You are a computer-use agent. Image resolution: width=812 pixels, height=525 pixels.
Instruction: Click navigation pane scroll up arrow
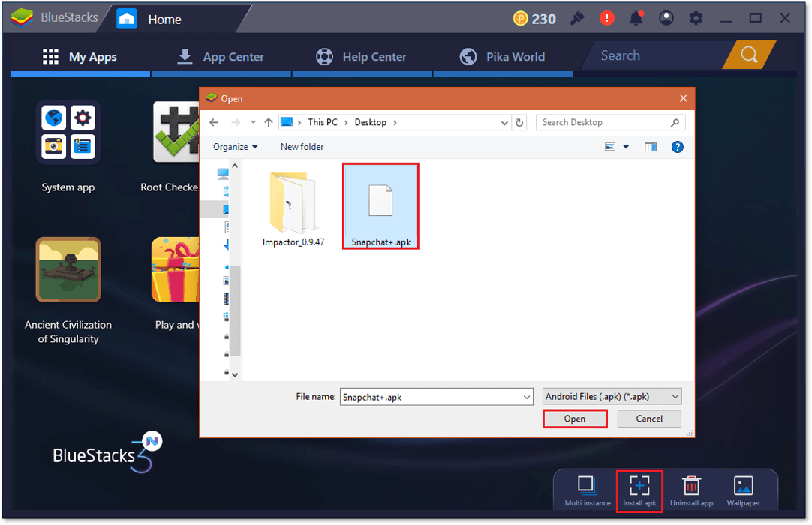[x=235, y=166]
